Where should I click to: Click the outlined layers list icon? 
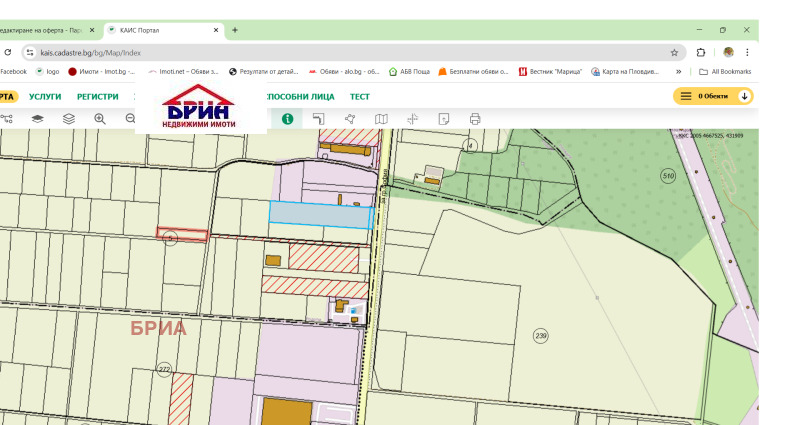point(68,118)
